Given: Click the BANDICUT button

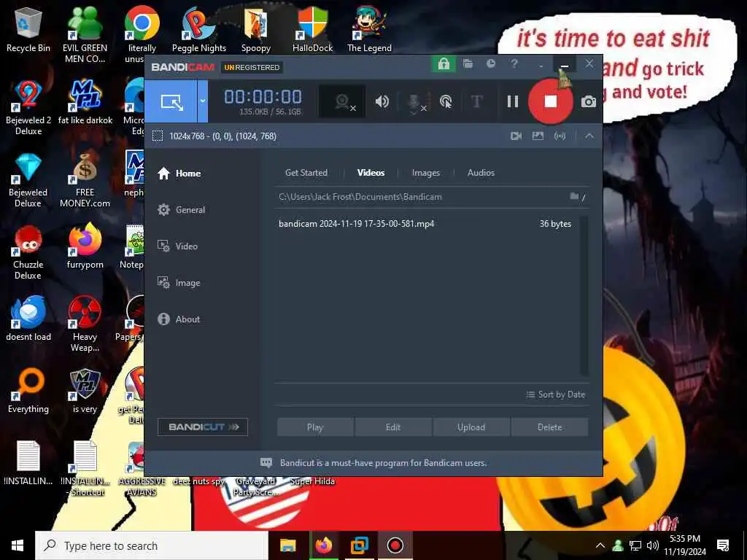Looking at the screenshot, I should [x=203, y=427].
